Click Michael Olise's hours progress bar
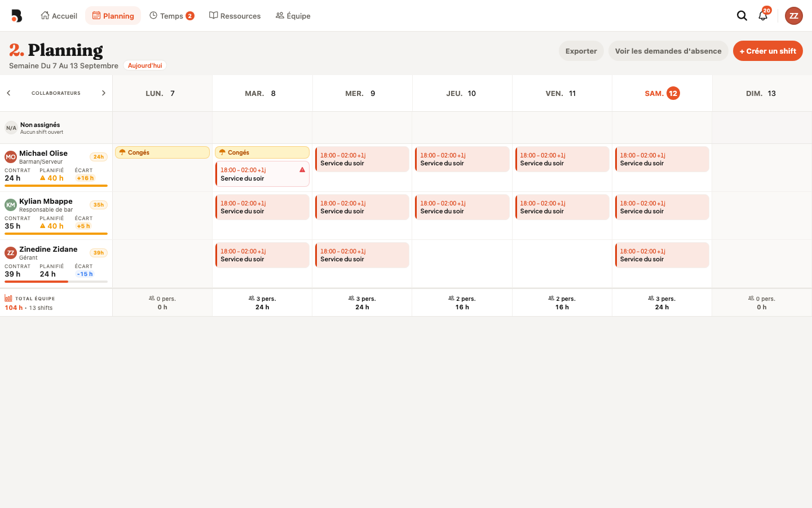The image size is (812, 508). [x=56, y=186]
